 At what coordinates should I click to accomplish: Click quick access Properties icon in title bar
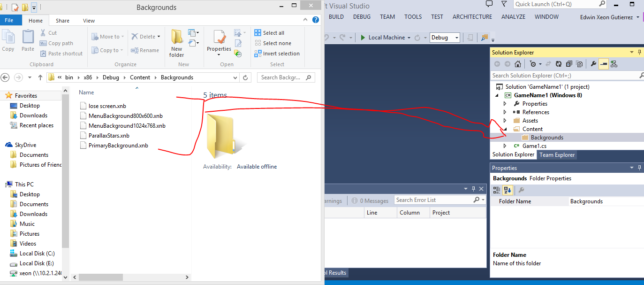[15, 8]
